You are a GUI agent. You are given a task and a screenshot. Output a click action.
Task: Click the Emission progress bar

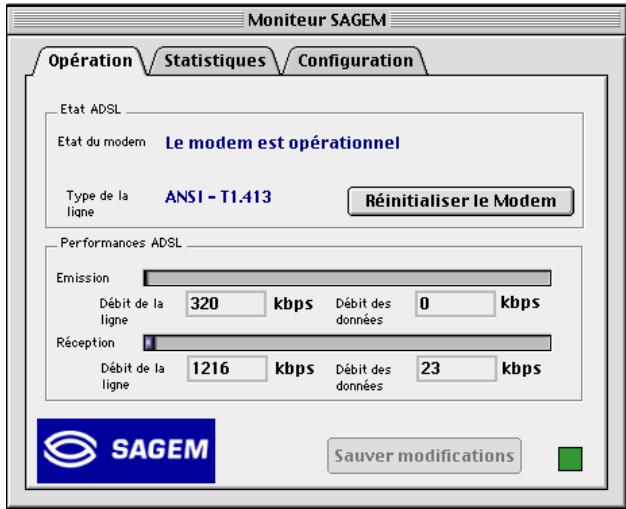coord(347,278)
